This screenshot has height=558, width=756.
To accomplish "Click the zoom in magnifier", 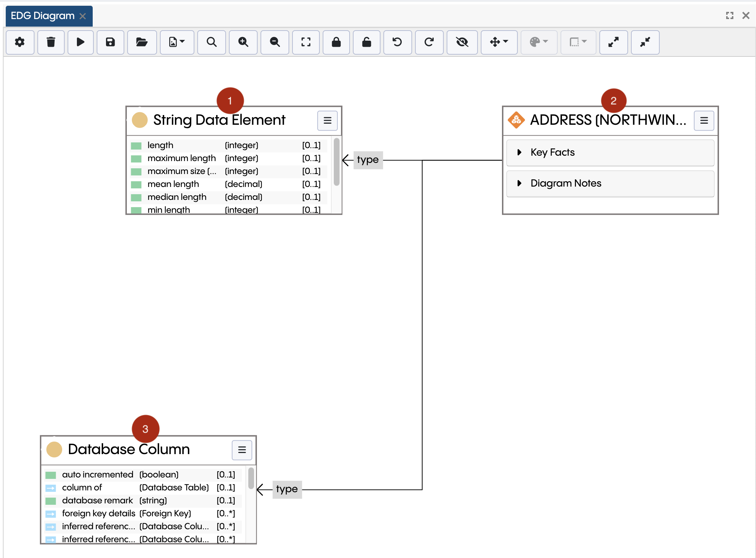I will pyautogui.click(x=243, y=42).
